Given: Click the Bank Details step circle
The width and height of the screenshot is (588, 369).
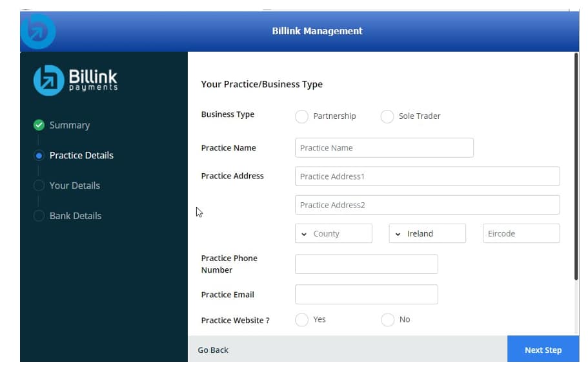Looking at the screenshot, I should pos(39,216).
